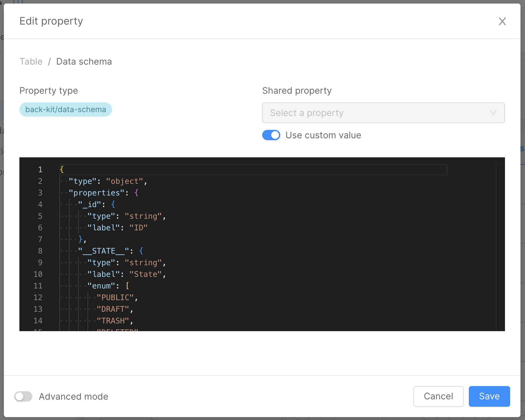Click the Cancel button
The image size is (525, 420).
438,396
